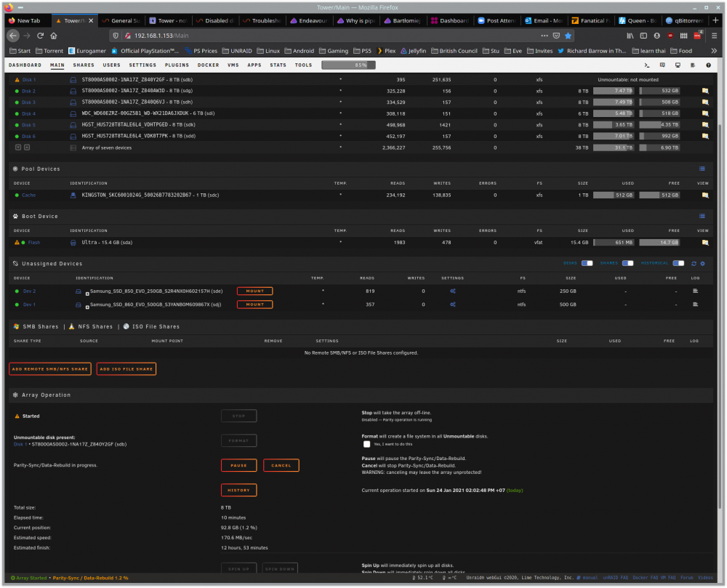Click the Cache device drive icon
This screenshot has height=588, width=727.
(x=73, y=195)
